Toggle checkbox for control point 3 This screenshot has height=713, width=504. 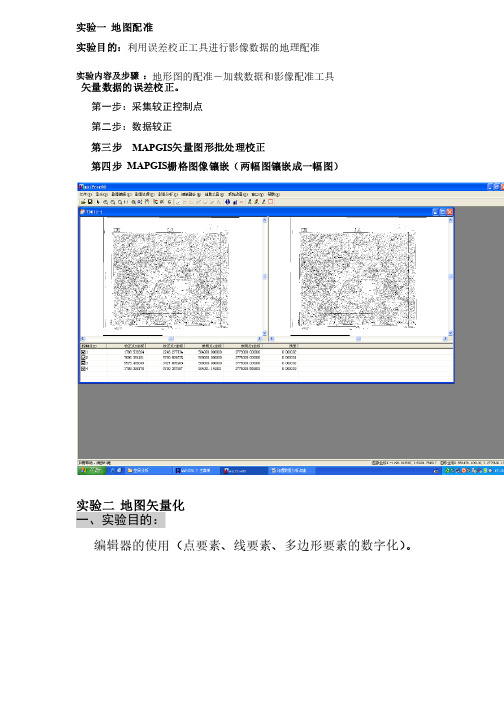83,363
